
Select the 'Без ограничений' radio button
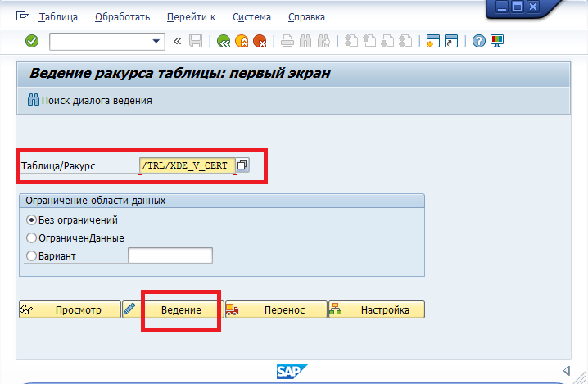(x=32, y=220)
